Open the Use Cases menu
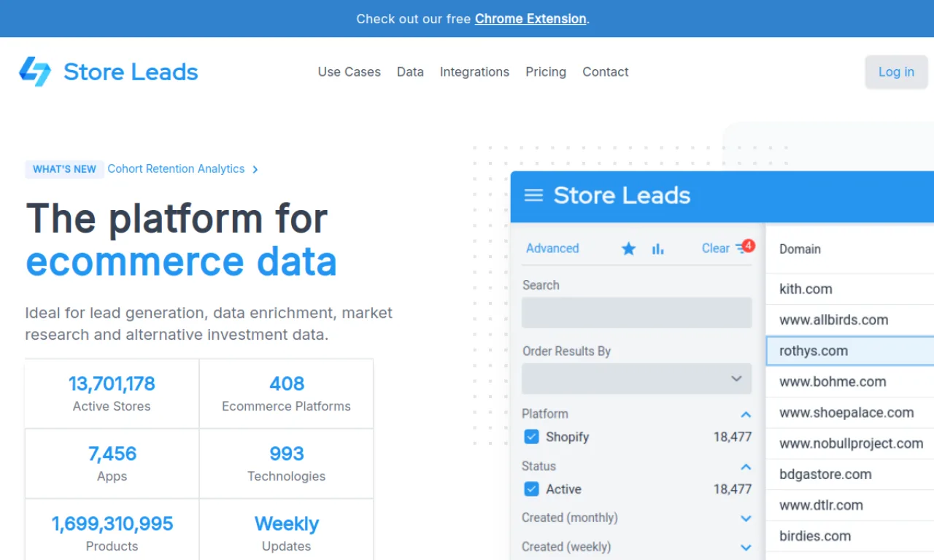The width and height of the screenshot is (934, 560). (x=350, y=72)
